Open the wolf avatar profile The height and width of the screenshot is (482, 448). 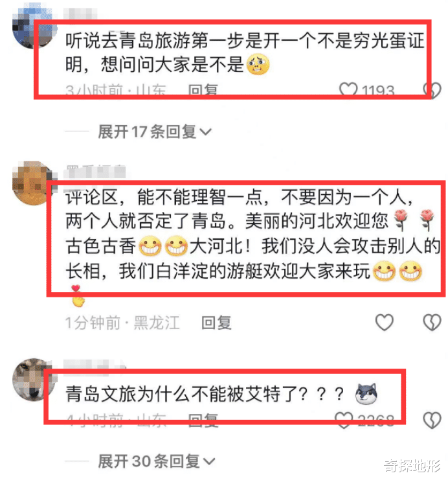pyautogui.click(x=33, y=380)
